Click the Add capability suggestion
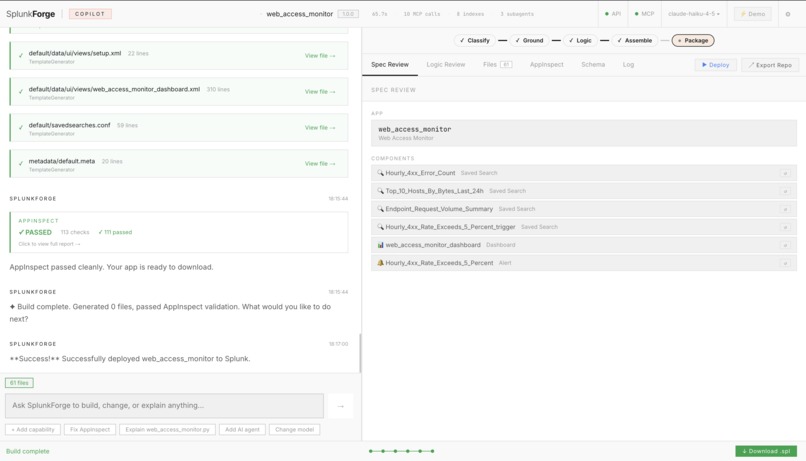Image resolution: width=806 pixels, height=461 pixels. click(33, 430)
